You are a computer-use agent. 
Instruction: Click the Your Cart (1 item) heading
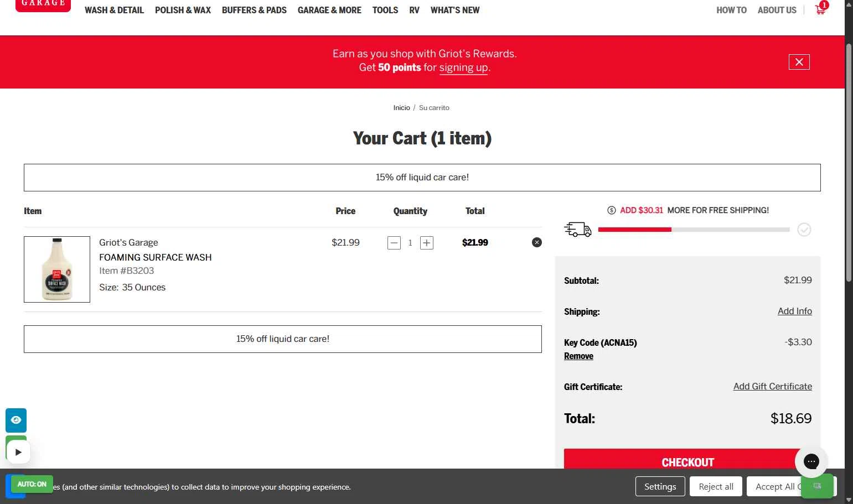(422, 138)
